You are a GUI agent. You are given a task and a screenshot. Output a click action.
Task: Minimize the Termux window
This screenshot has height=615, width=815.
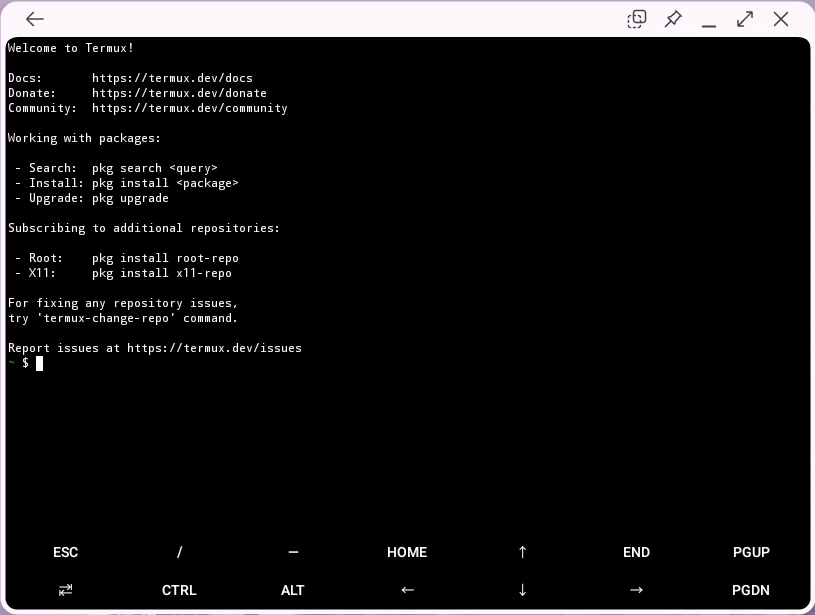pos(709,25)
